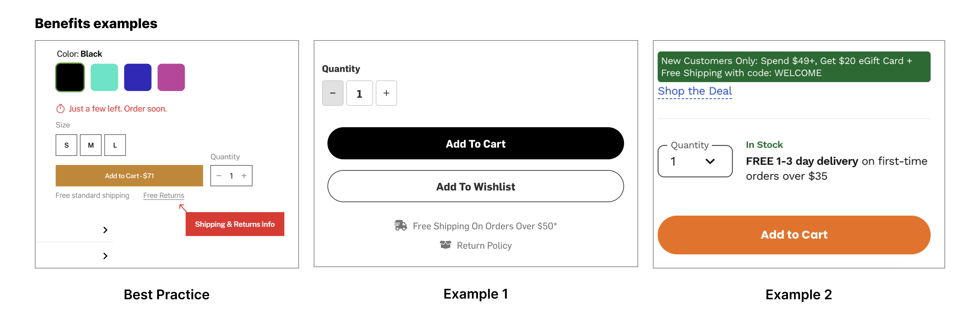Select the black color swatch
The width and height of the screenshot is (980, 318).
click(x=70, y=78)
